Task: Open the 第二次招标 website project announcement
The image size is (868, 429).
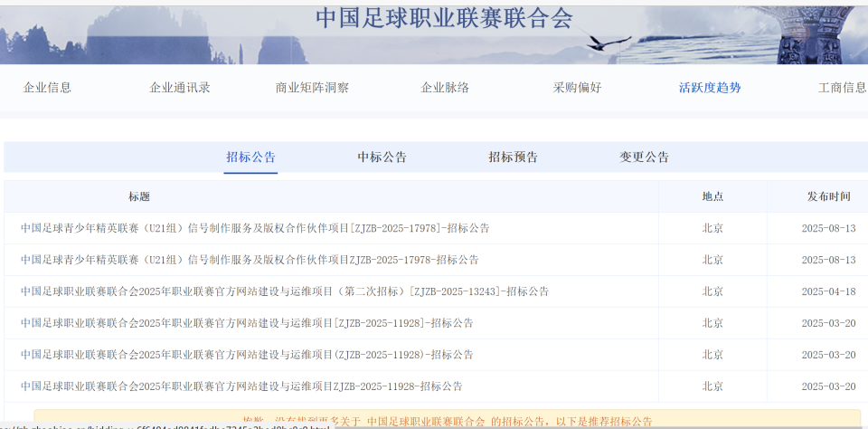Action: click(x=284, y=291)
